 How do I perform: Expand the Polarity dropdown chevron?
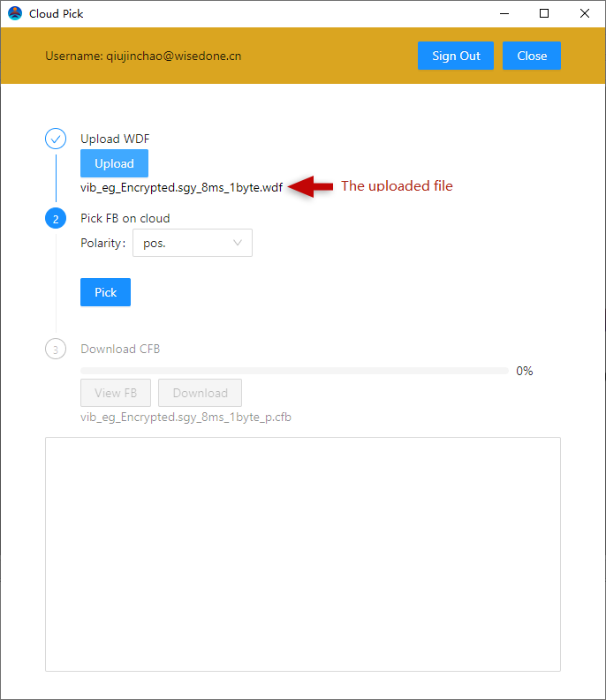click(x=238, y=243)
